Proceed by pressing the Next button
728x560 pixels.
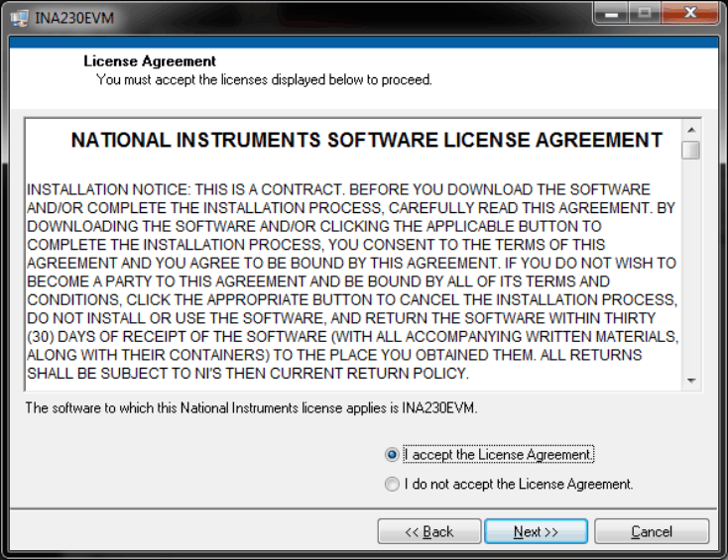tap(536, 532)
